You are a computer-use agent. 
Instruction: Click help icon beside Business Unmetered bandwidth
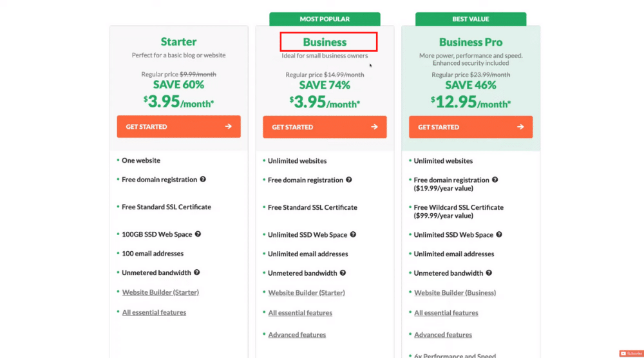click(343, 273)
